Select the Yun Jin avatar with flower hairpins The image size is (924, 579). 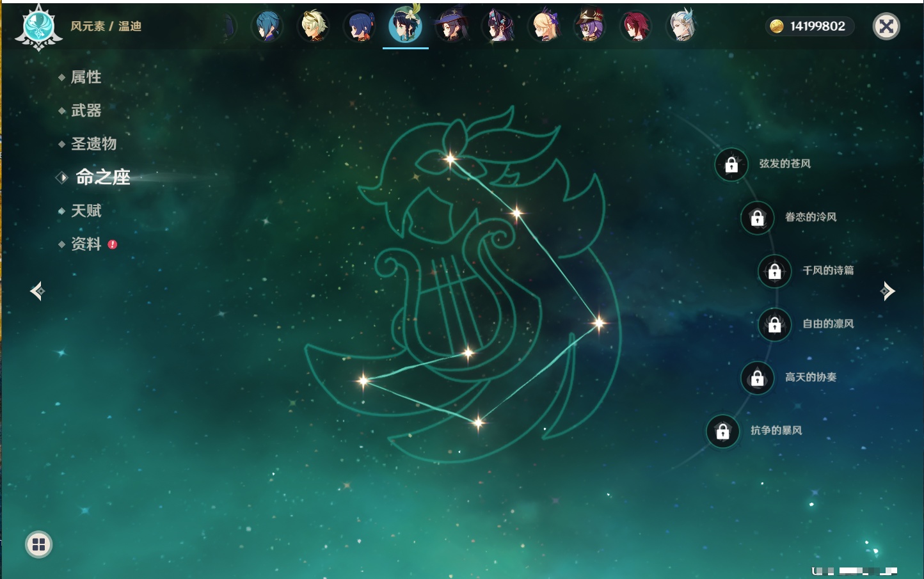click(x=498, y=26)
